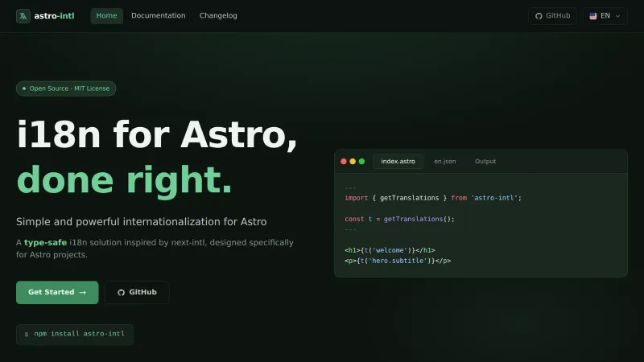Expand the EN language dropdown chevron

pos(618,16)
